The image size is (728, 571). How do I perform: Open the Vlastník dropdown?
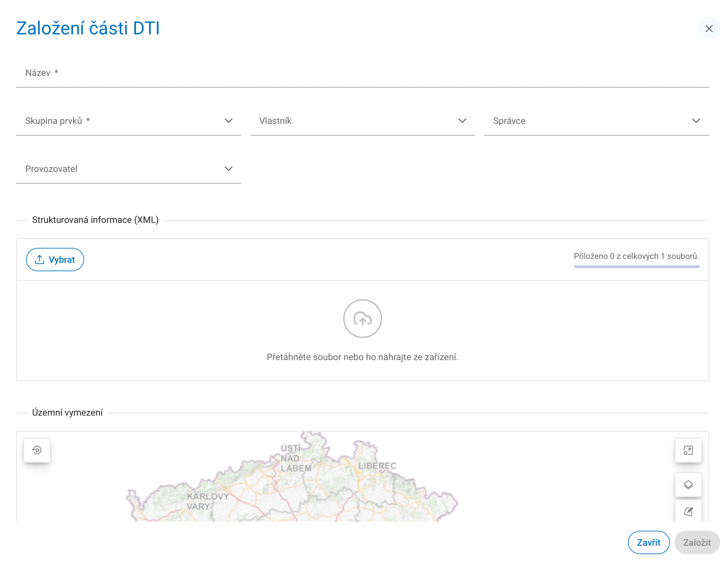363,121
